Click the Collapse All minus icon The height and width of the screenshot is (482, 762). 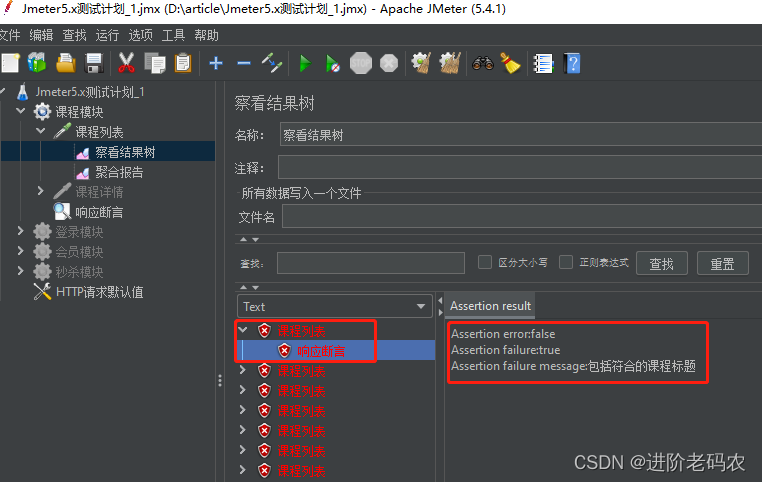click(x=244, y=63)
